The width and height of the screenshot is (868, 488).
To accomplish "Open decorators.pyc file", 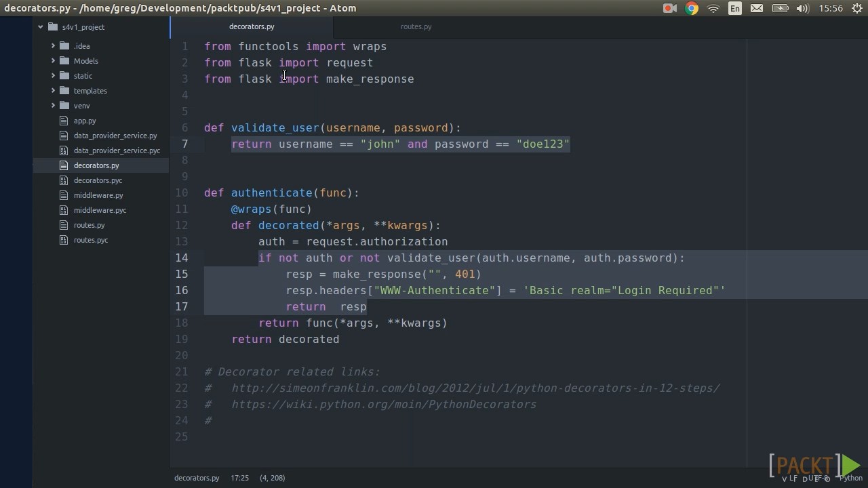I will pos(98,180).
